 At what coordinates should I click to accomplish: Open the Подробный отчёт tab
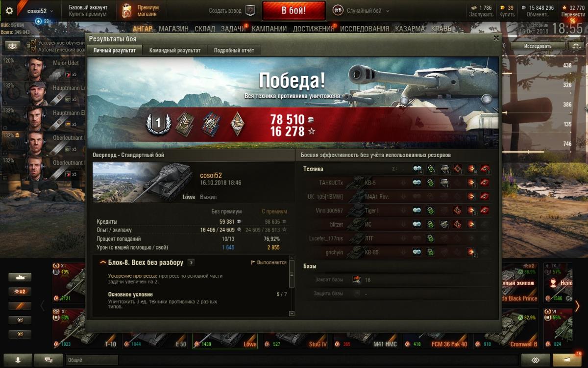point(234,50)
